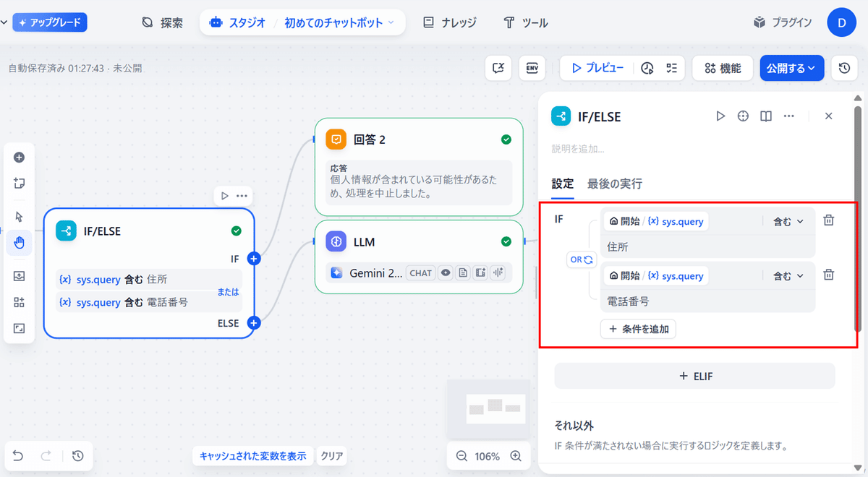
Task: Edit the 住所 condition value field
Action: [707, 246]
